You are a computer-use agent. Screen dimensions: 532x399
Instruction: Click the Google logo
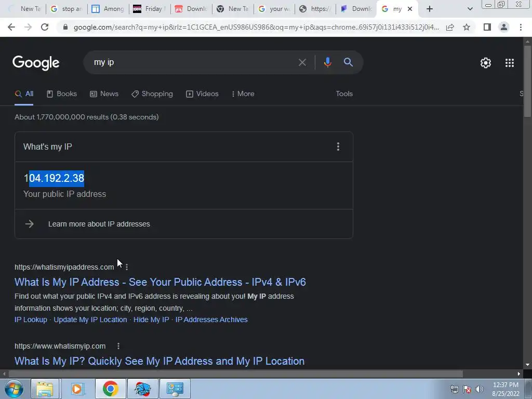tap(36, 63)
